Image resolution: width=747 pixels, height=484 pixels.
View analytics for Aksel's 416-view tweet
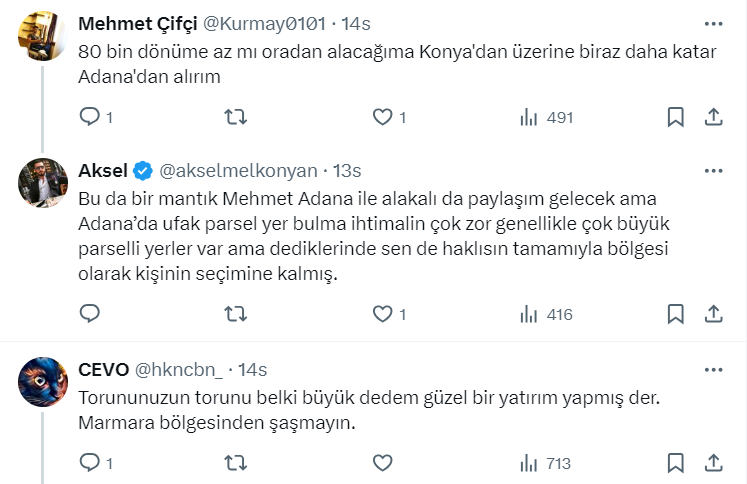coord(546,314)
